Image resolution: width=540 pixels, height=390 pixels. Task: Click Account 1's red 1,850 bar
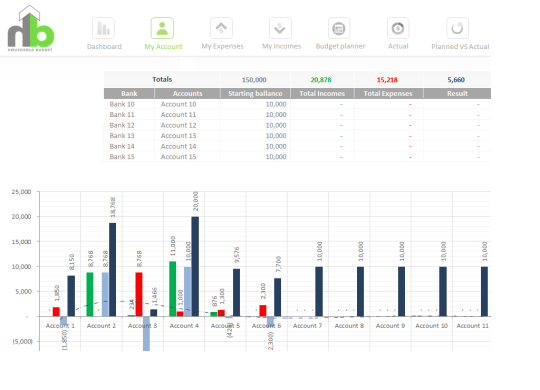pyautogui.click(x=56, y=312)
